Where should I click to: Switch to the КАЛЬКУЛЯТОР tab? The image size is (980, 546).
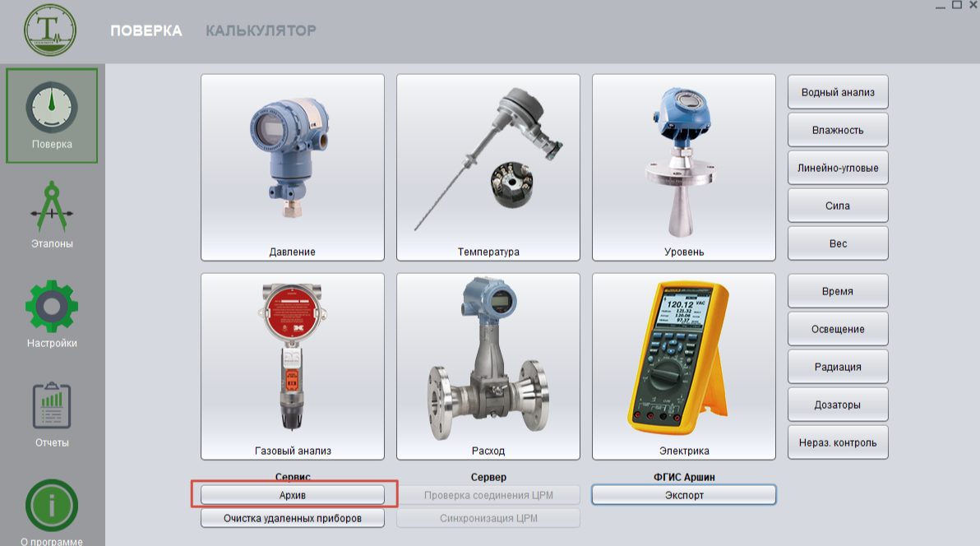261,30
